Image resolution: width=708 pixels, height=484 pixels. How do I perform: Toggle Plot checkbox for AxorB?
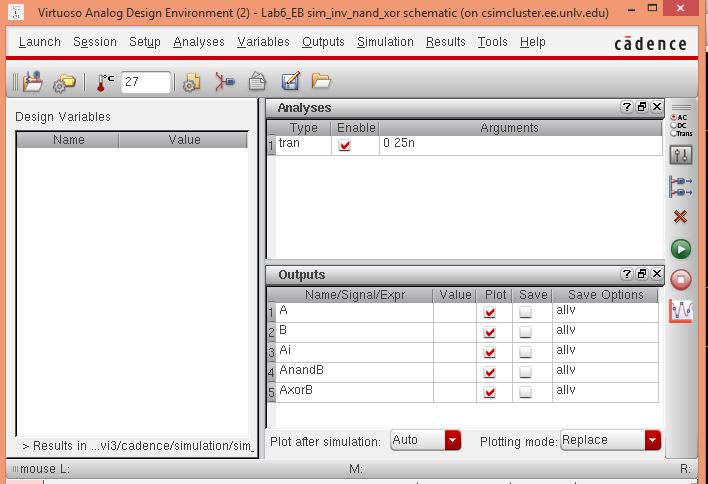coord(489,392)
